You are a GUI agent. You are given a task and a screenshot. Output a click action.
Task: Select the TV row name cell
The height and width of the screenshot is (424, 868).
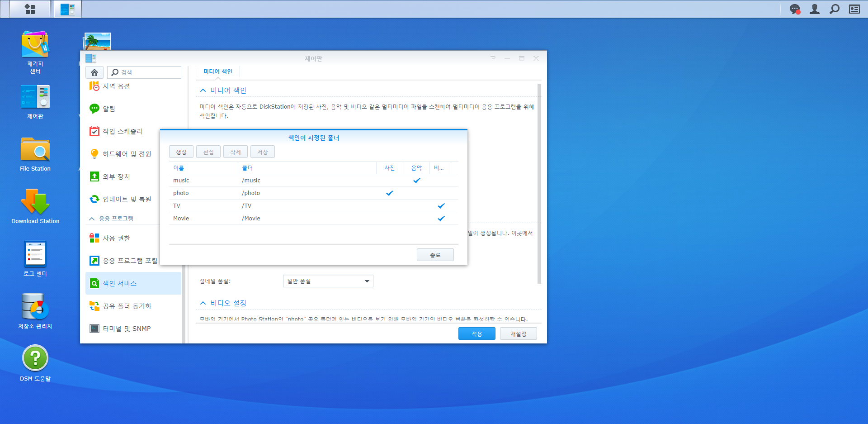pos(203,206)
